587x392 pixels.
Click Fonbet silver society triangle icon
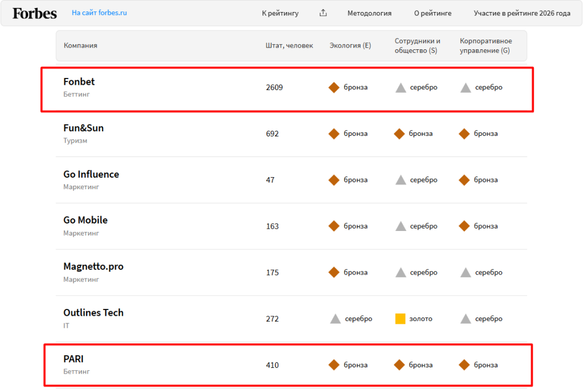pos(401,88)
